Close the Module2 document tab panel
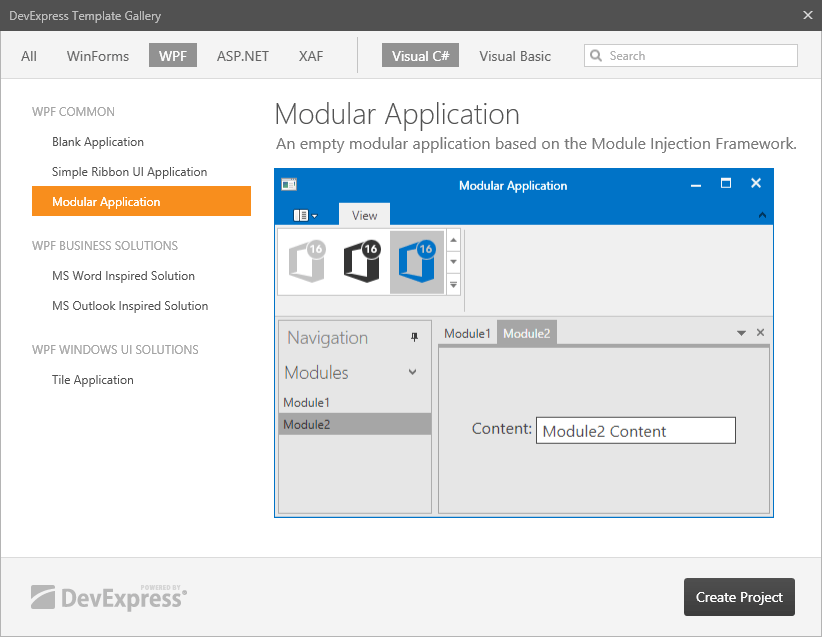 760,333
